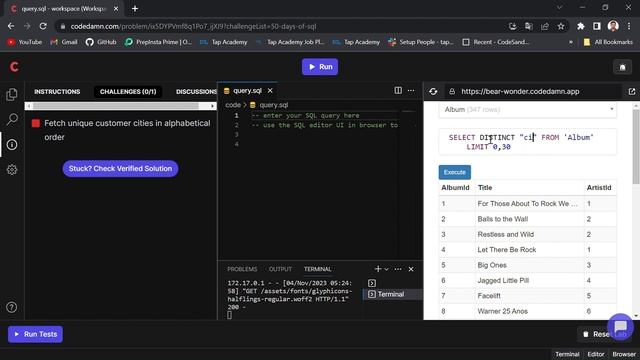Click the SQL query input box
The width and height of the screenshot is (640, 360).
(527, 142)
